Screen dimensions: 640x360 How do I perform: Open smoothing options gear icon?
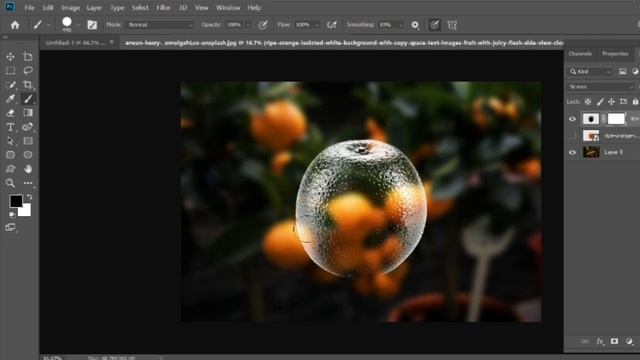(x=415, y=25)
